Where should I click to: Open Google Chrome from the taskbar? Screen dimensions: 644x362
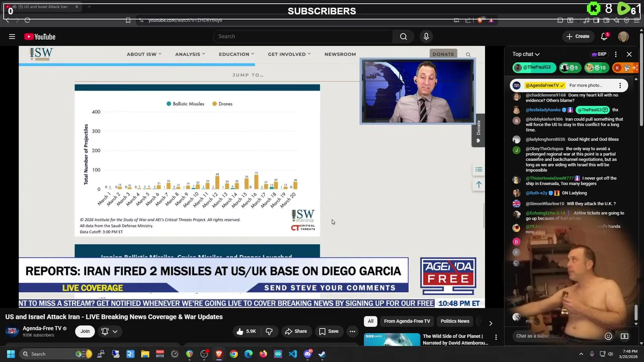[x=233, y=354]
